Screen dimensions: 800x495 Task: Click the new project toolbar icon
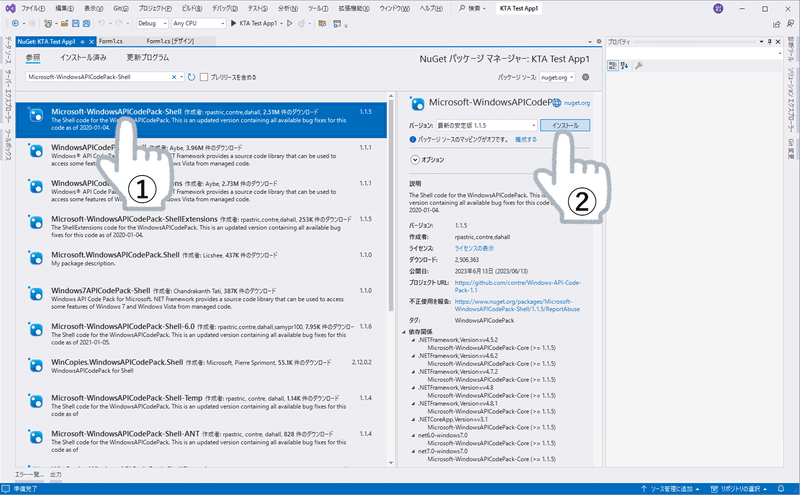tap(47, 23)
